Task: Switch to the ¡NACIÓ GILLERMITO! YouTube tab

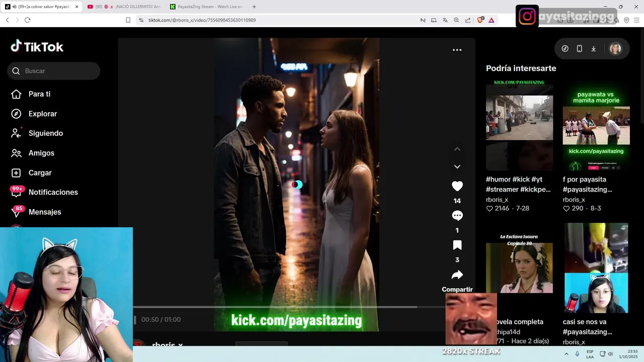Action: [x=123, y=7]
